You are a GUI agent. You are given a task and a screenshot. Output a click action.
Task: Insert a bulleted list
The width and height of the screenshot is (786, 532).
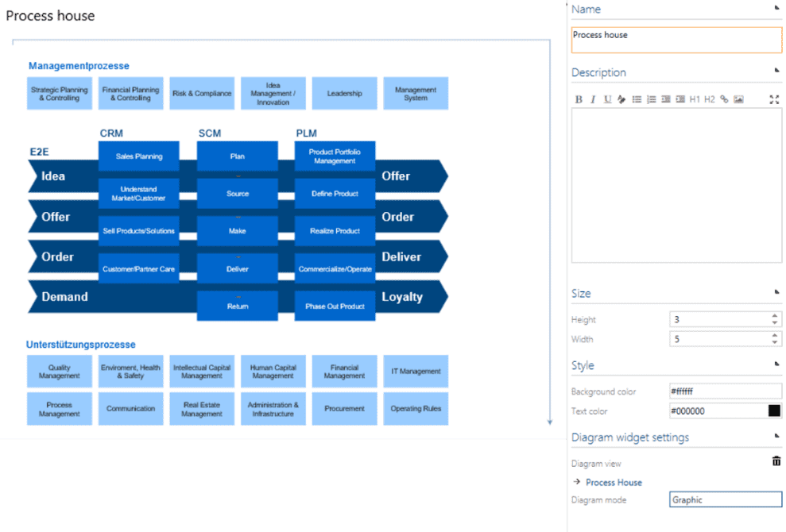pyautogui.click(x=637, y=99)
